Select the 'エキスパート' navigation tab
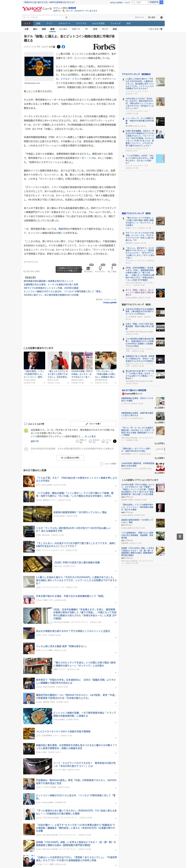This screenshot has width=186, height=868. pos(64,24)
